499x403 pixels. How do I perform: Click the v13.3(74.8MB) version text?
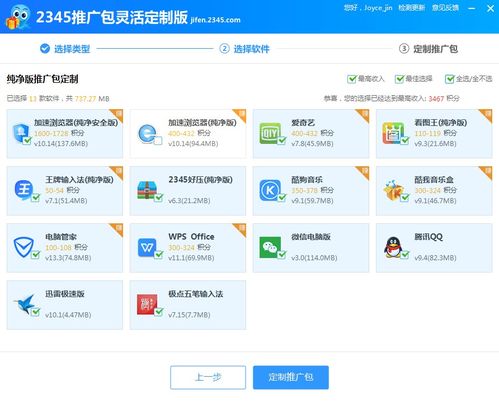tap(68, 258)
